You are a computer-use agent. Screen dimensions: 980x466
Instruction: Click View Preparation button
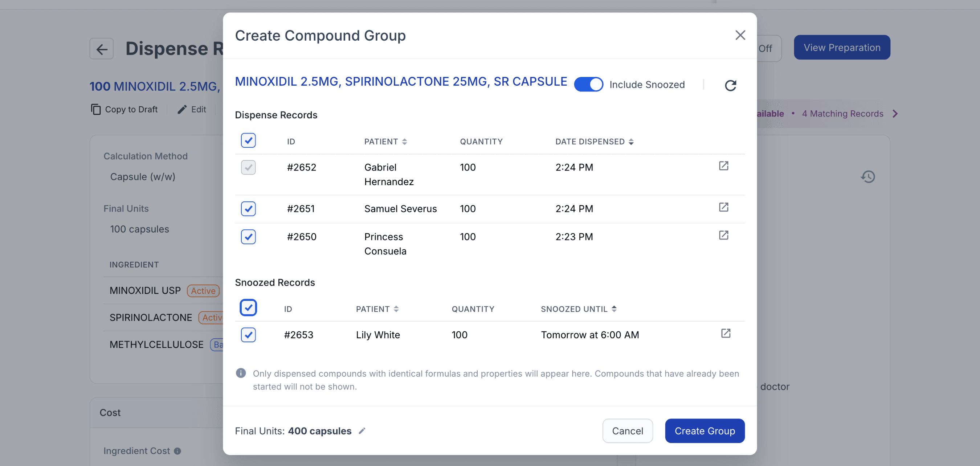click(841, 48)
